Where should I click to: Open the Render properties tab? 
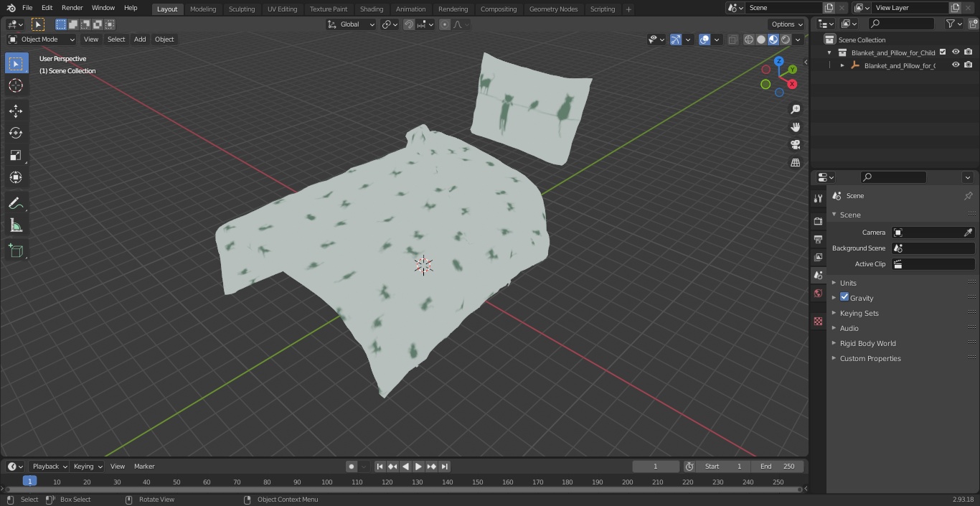(818, 221)
